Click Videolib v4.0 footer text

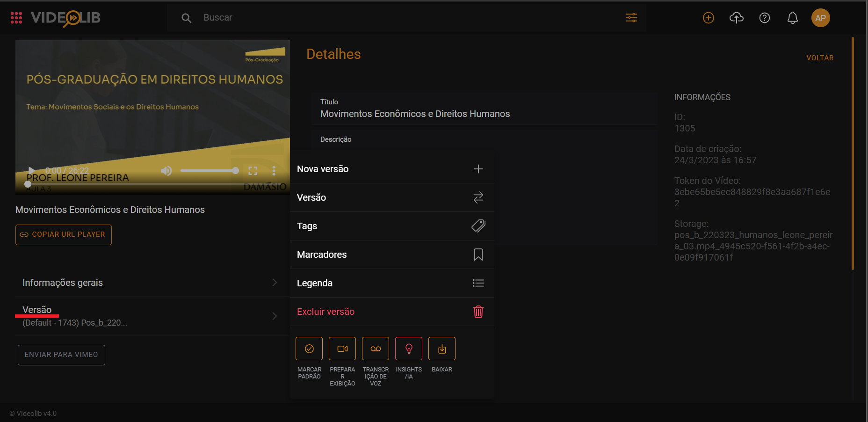[33, 414]
